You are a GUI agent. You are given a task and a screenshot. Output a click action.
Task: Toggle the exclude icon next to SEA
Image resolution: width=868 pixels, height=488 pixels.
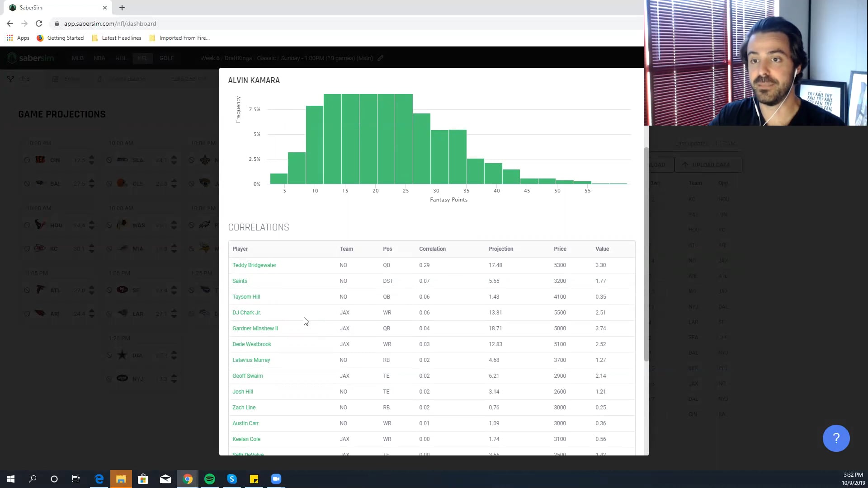pos(108,160)
